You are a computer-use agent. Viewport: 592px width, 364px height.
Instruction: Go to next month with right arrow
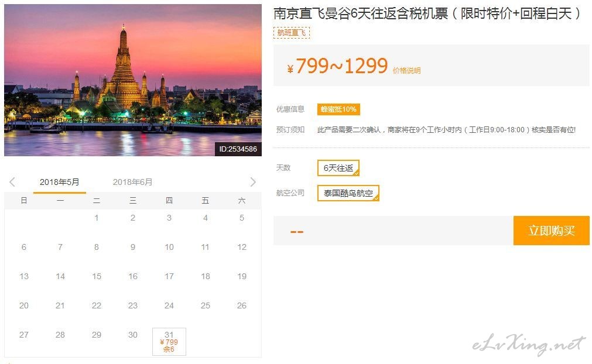click(x=253, y=182)
